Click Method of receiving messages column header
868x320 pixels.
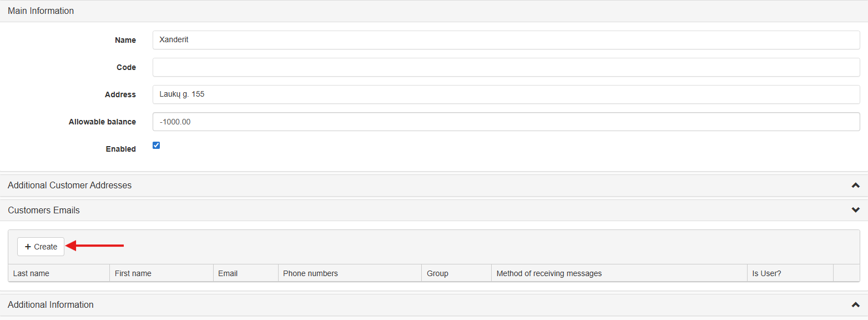[x=549, y=273]
